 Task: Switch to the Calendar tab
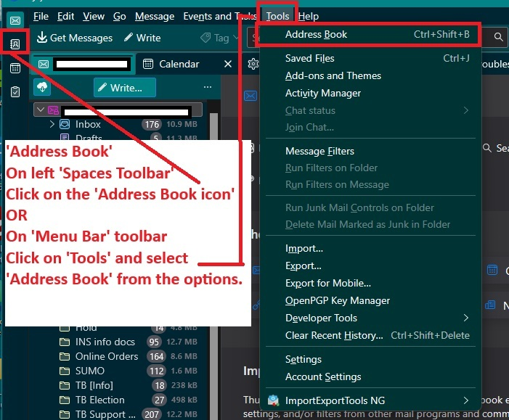pos(179,64)
